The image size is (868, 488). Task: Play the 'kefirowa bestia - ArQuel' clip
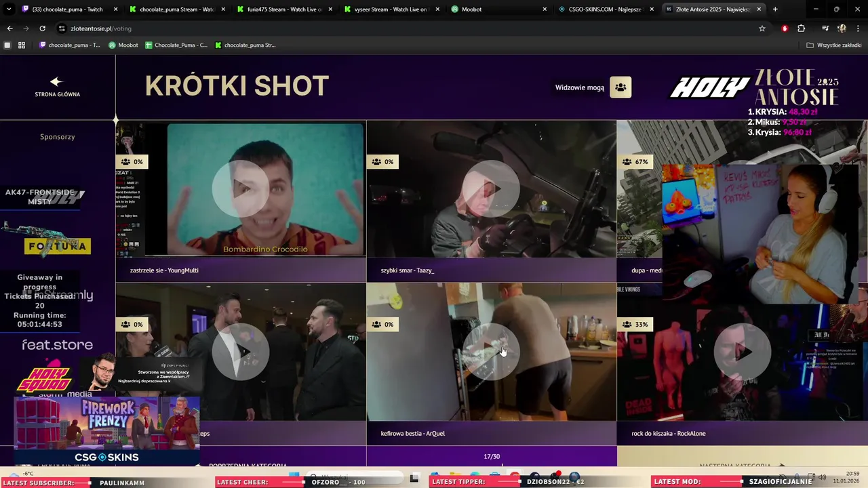(491, 352)
